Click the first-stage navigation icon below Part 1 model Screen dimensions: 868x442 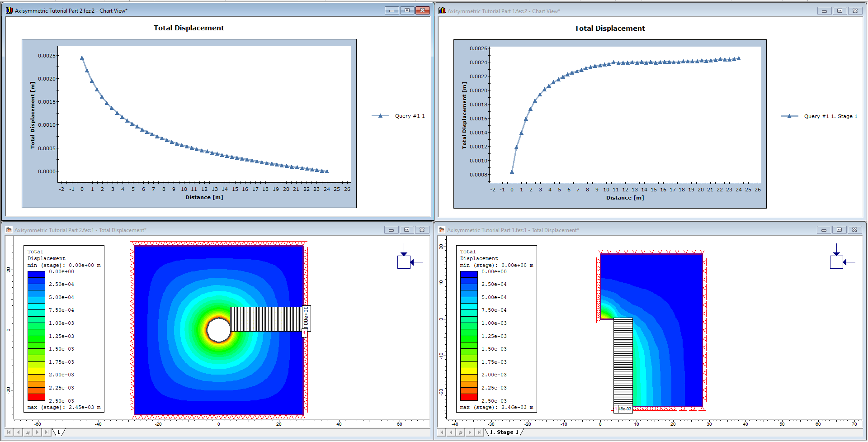click(441, 432)
